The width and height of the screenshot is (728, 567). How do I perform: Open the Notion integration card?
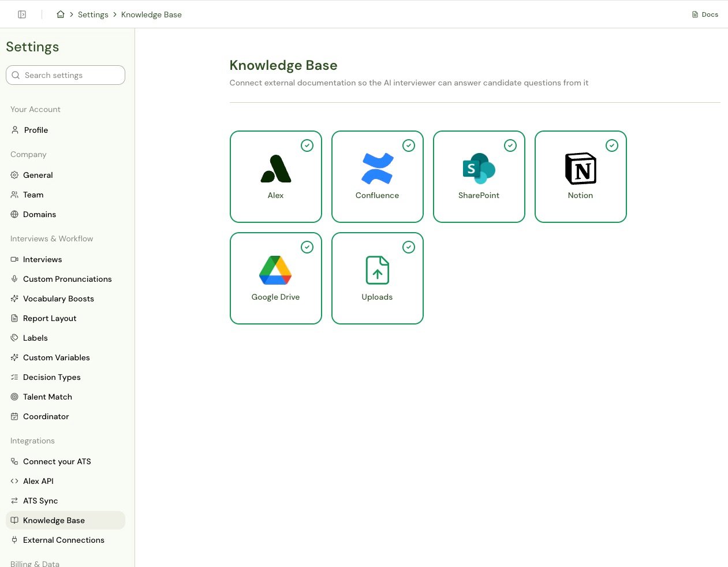pos(581,177)
